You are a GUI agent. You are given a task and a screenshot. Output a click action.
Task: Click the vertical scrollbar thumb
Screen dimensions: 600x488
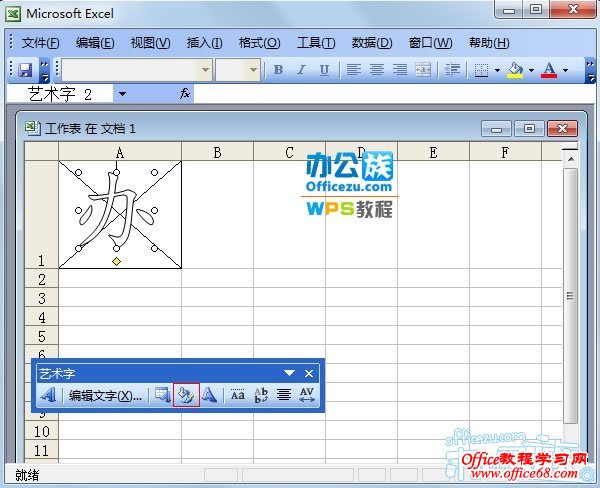pyautogui.click(x=571, y=295)
